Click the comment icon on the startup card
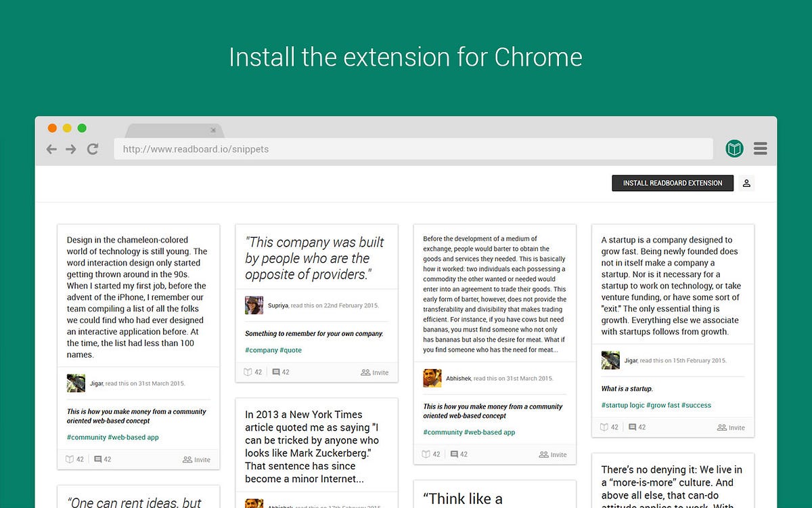The width and height of the screenshot is (812, 508). point(632,427)
